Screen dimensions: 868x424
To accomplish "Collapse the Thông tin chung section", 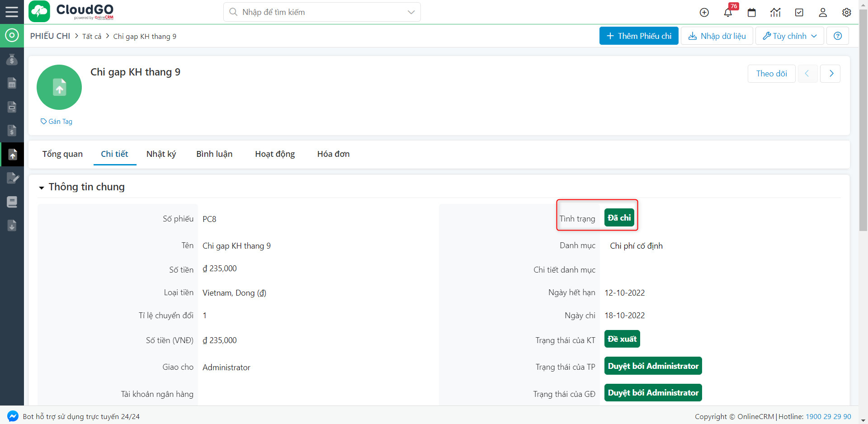I will [x=42, y=187].
